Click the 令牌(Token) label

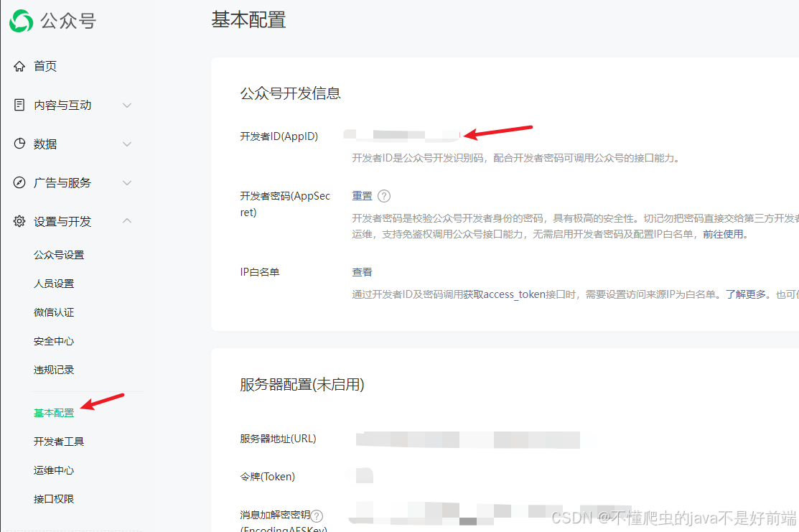point(268,477)
